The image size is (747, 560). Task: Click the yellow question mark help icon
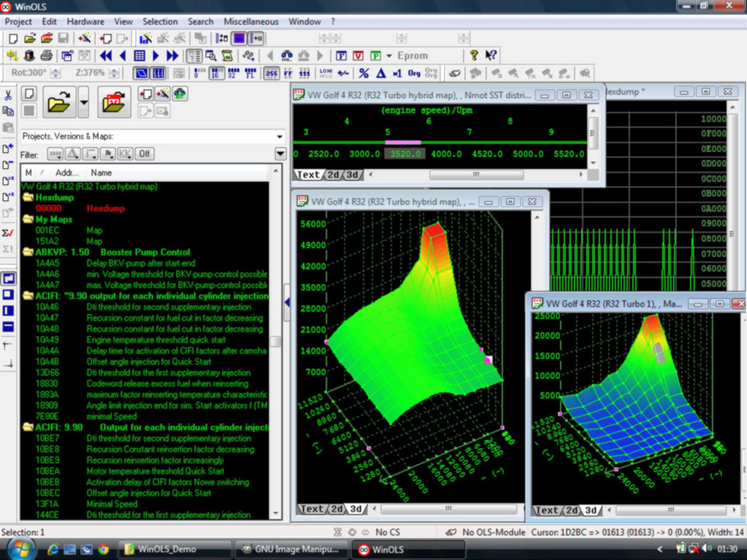[x=474, y=55]
